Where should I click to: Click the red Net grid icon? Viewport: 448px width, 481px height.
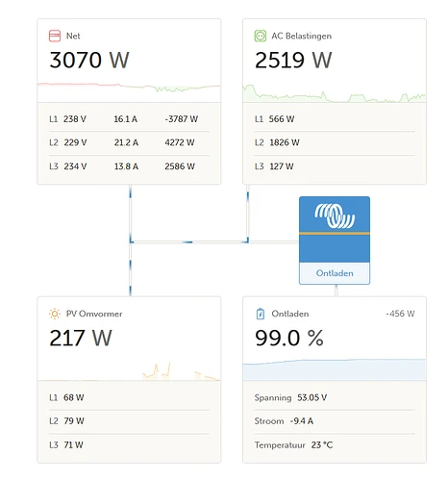click(55, 36)
